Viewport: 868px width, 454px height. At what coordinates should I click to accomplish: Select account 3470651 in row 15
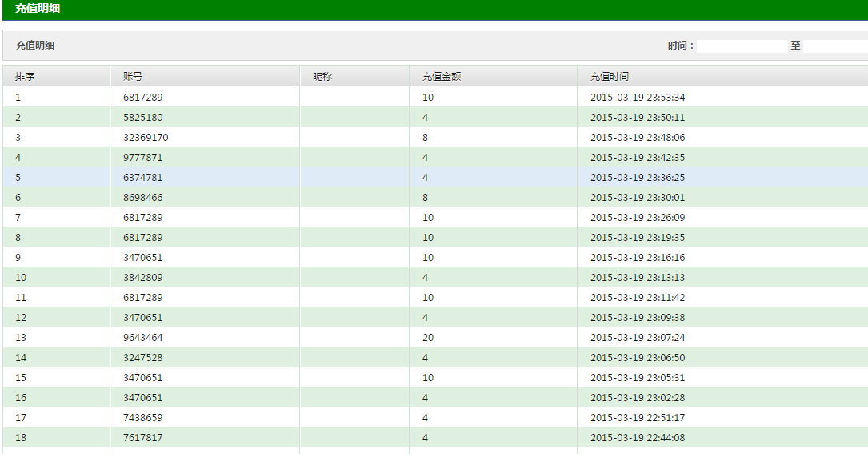pos(143,377)
